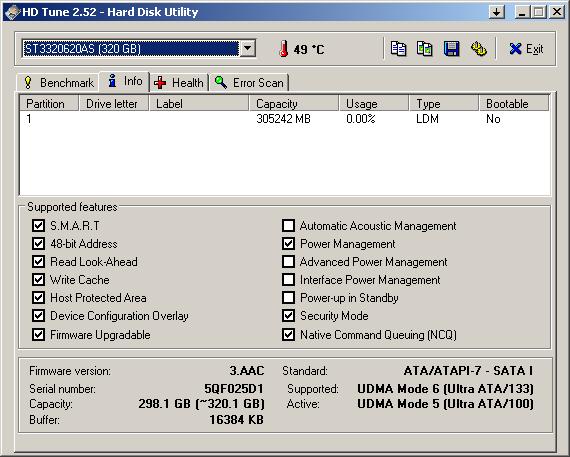Screen dimensions: 570x457
Task: Check Interface Power Management box
Action: coord(288,280)
